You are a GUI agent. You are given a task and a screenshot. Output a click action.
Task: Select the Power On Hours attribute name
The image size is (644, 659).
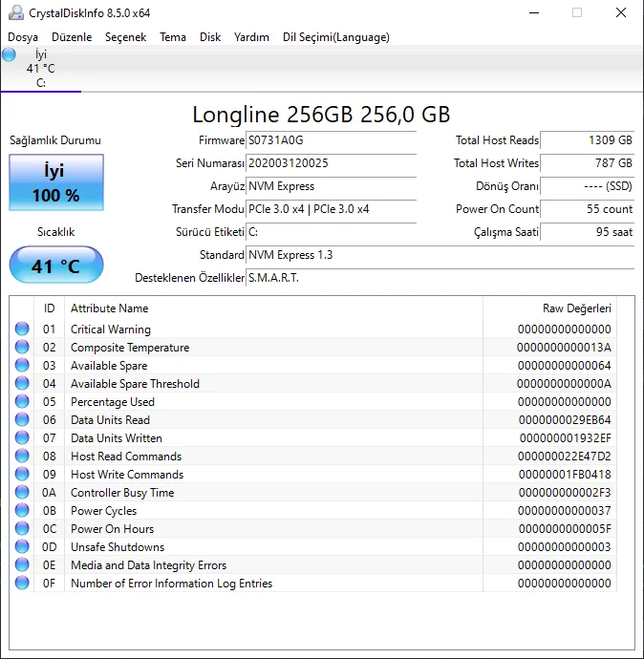(x=112, y=529)
